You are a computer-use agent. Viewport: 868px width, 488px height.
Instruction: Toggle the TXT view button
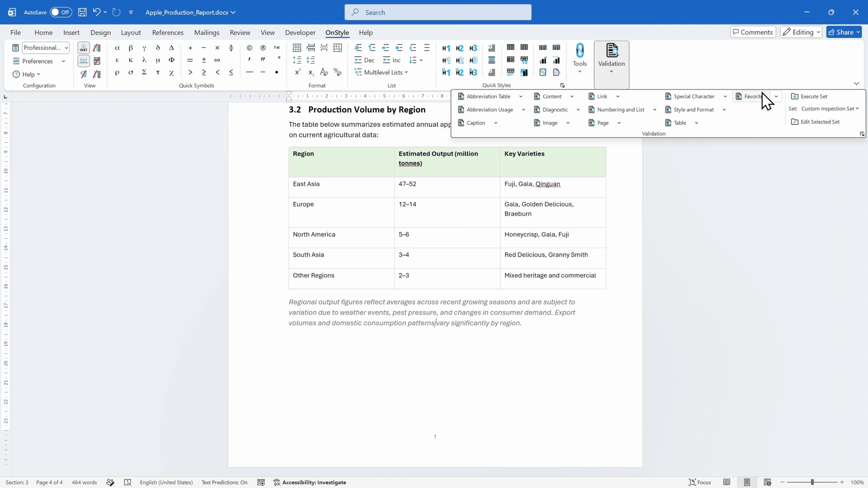click(x=84, y=61)
